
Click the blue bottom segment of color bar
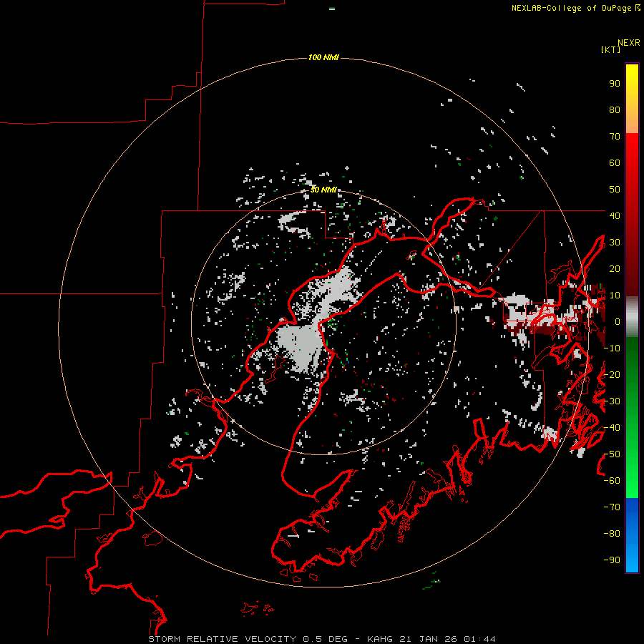tap(632, 535)
